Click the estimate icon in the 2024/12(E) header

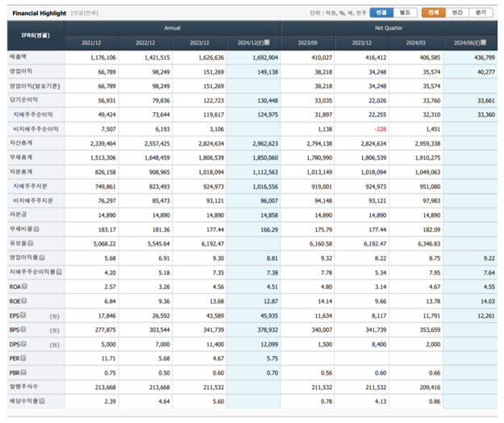point(267,43)
